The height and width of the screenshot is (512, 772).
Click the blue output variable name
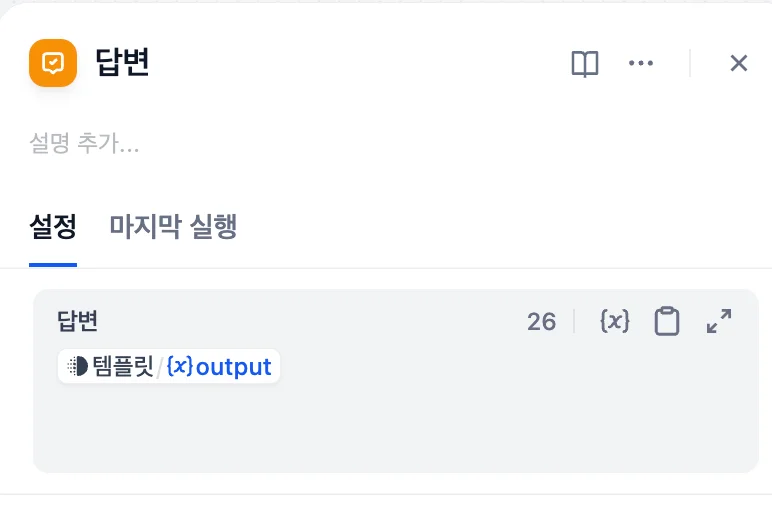tap(234, 367)
